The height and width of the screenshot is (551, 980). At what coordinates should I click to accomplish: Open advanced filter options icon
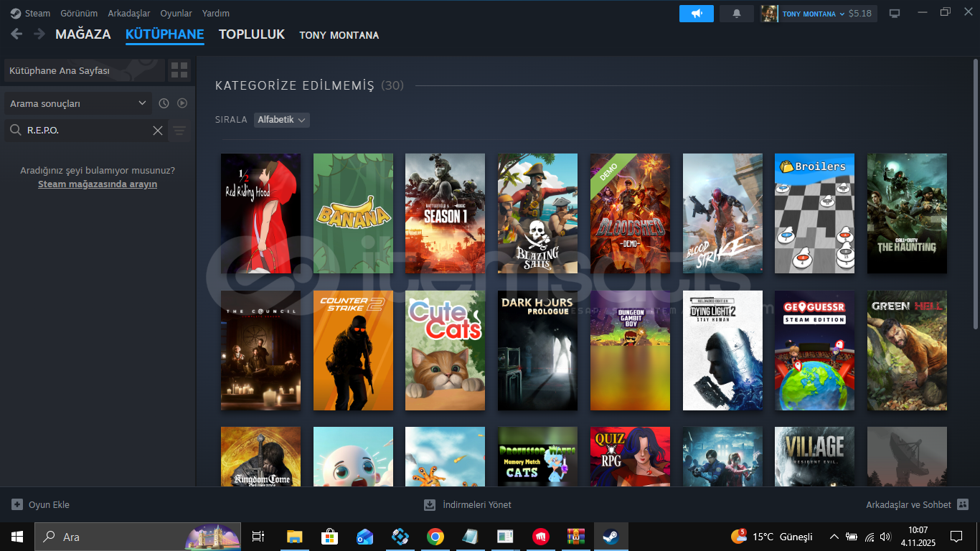(179, 131)
